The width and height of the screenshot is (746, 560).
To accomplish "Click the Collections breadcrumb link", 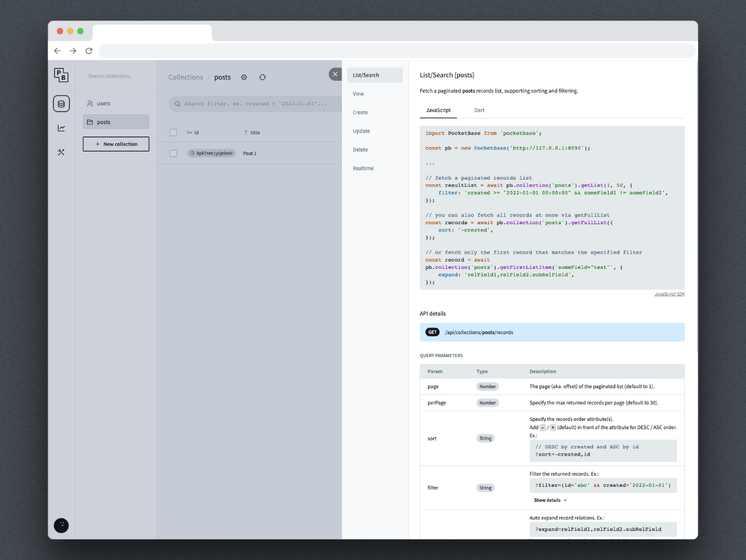I will click(x=186, y=77).
